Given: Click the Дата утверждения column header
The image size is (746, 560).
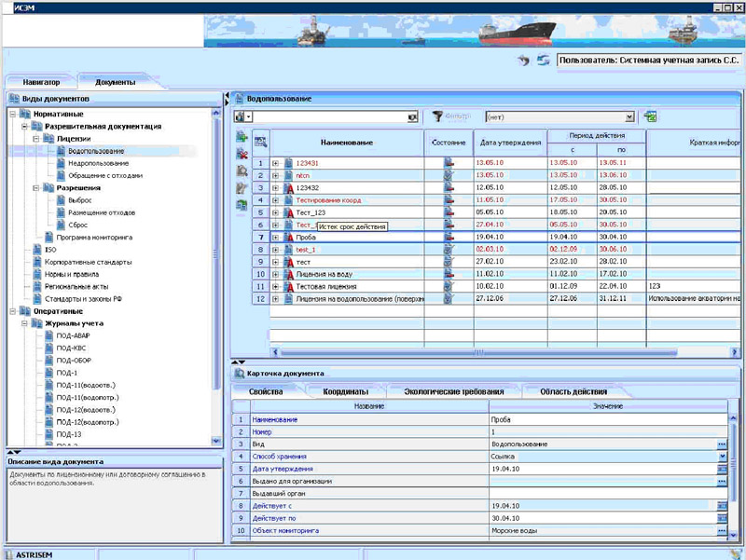Looking at the screenshot, I should click(x=510, y=143).
